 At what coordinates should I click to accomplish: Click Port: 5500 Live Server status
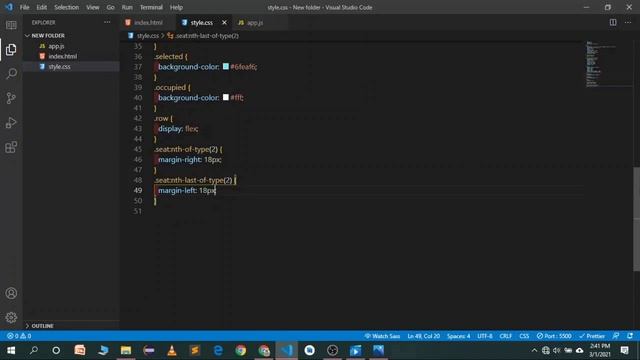click(554, 336)
